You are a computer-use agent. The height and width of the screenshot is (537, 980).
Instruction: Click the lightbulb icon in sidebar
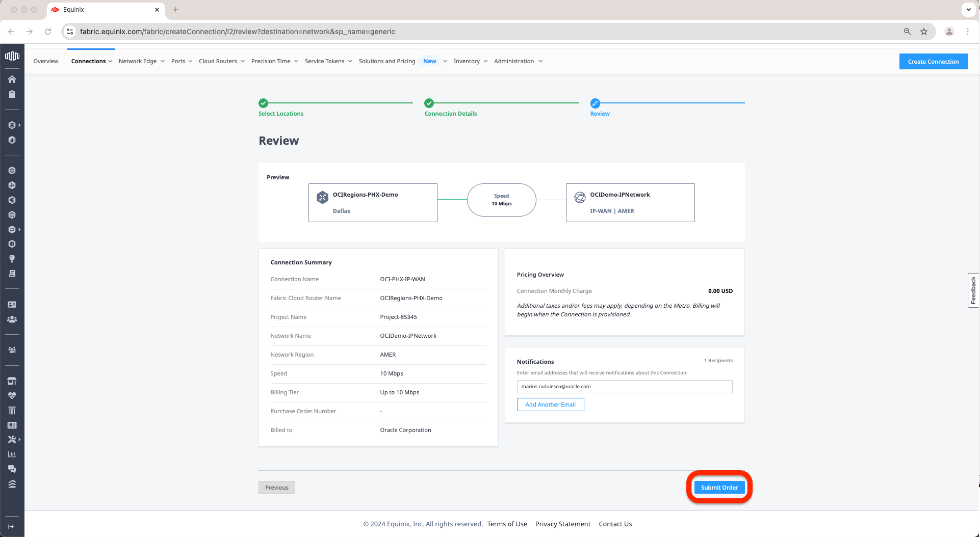(12, 259)
